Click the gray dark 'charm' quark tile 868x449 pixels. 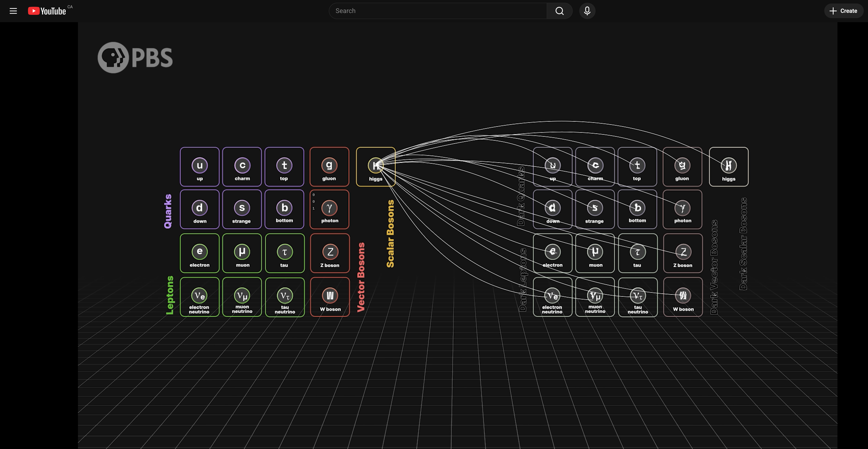point(595,167)
